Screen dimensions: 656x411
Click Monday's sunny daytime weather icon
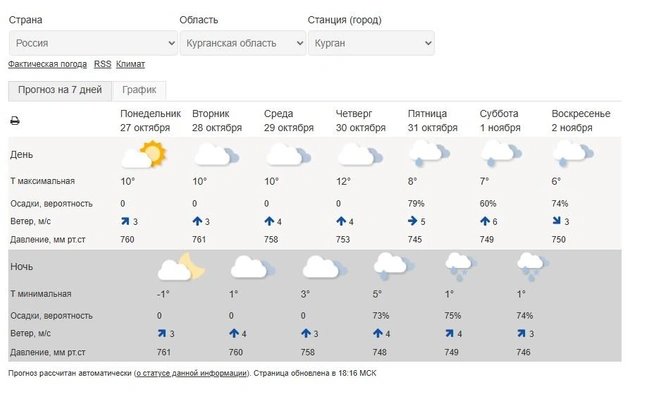(144, 155)
